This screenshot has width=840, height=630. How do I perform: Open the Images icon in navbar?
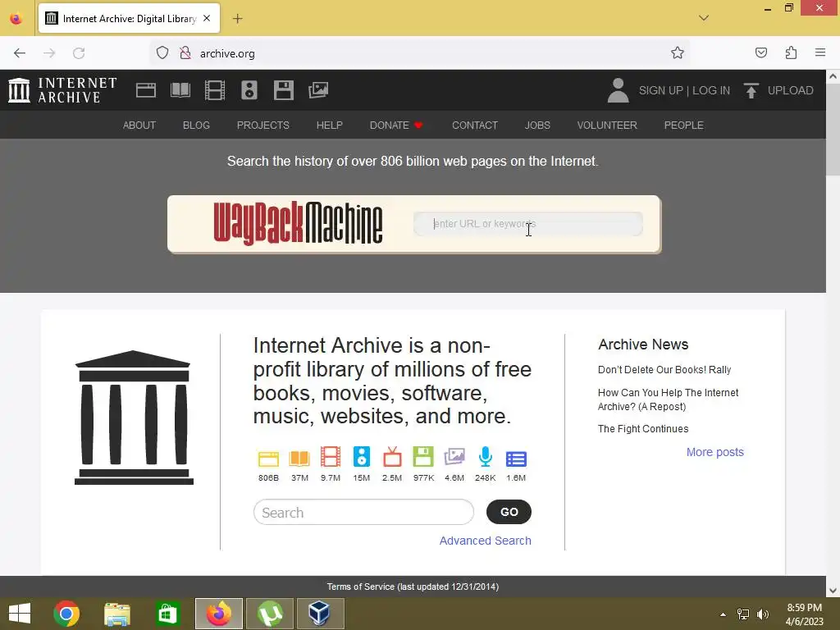318,90
